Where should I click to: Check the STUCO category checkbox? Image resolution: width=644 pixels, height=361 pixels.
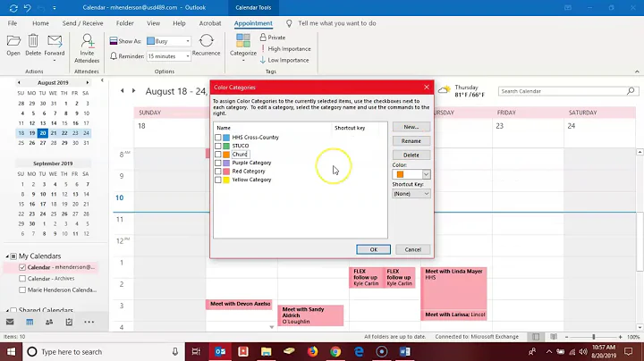(x=218, y=146)
